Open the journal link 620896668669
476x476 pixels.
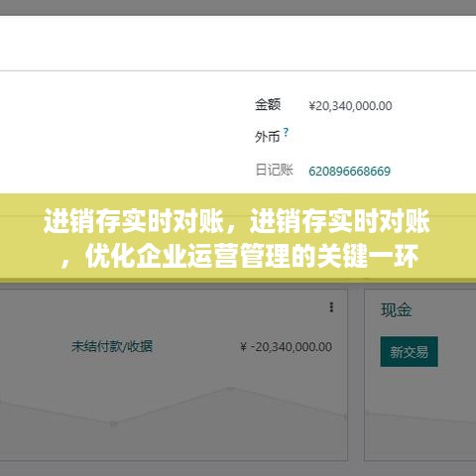click(349, 172)
